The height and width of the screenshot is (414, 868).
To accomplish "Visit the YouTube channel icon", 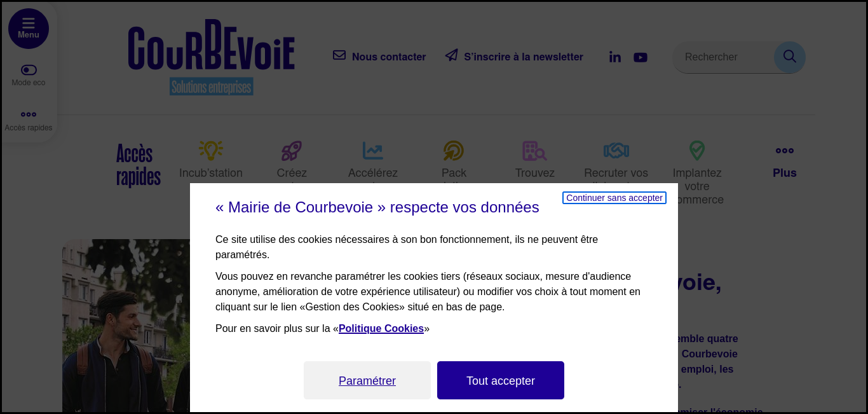I will pyautogui.click(x=641, y=57).
